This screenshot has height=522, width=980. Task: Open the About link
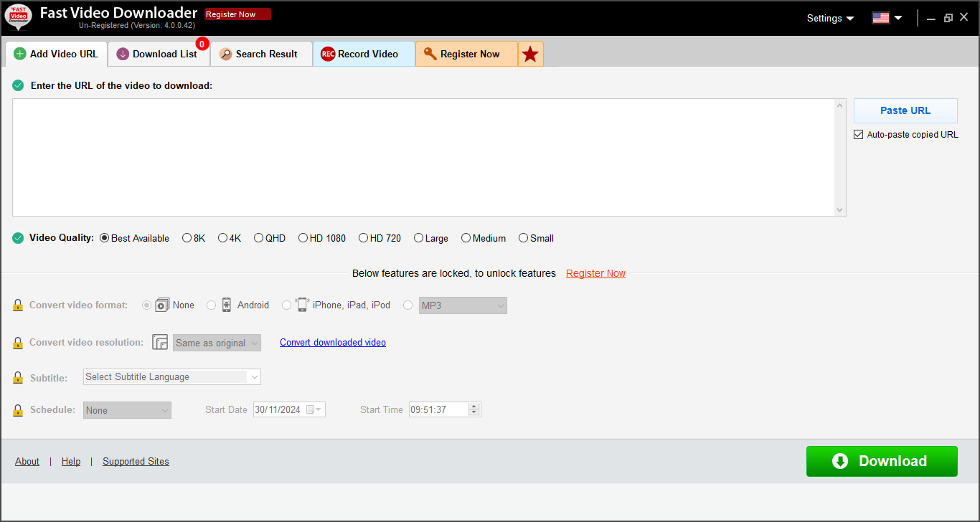pyautogui.click(x=27, y=461)
